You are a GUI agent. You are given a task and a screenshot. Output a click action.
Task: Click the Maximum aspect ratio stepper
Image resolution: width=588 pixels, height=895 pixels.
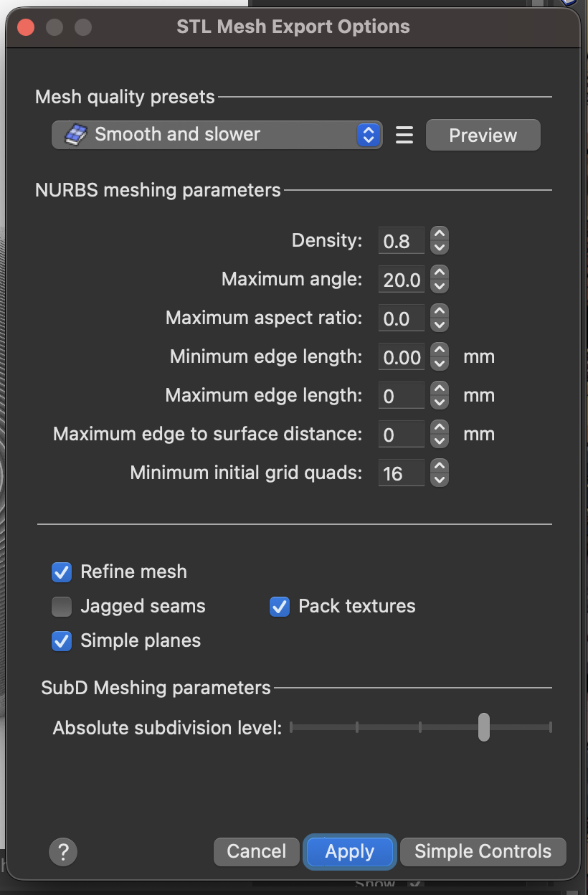tap(440, 318)
